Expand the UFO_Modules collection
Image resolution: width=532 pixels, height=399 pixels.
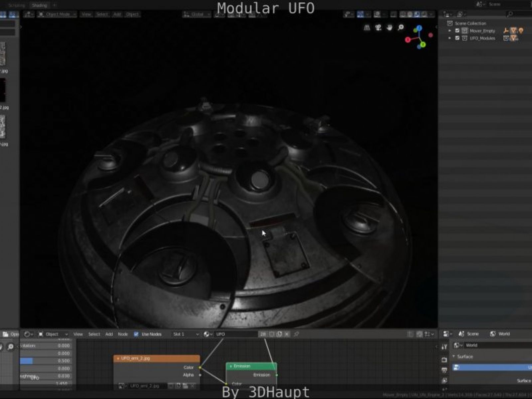point(450,38)
